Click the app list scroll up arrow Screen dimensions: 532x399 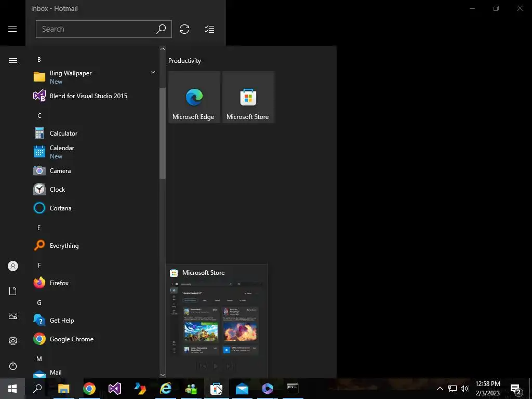163,49
